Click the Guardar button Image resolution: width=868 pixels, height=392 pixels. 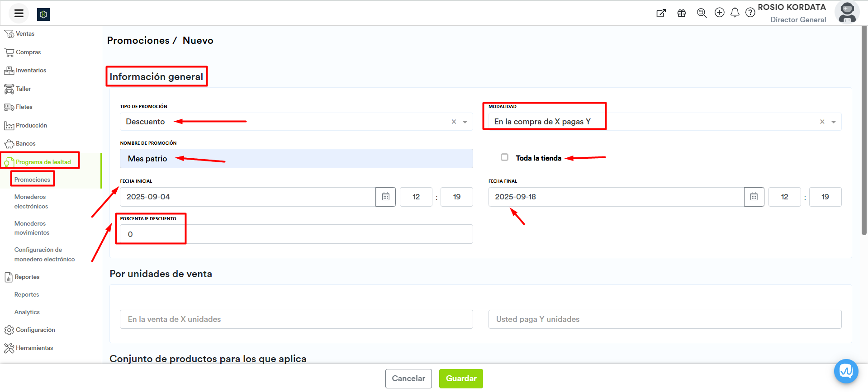[460, 378]
